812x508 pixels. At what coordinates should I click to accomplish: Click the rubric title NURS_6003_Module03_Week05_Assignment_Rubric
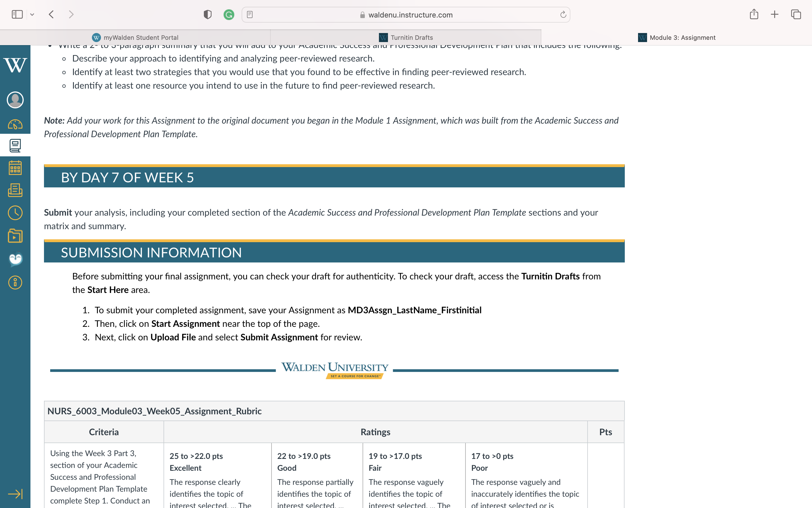[154, 411]
